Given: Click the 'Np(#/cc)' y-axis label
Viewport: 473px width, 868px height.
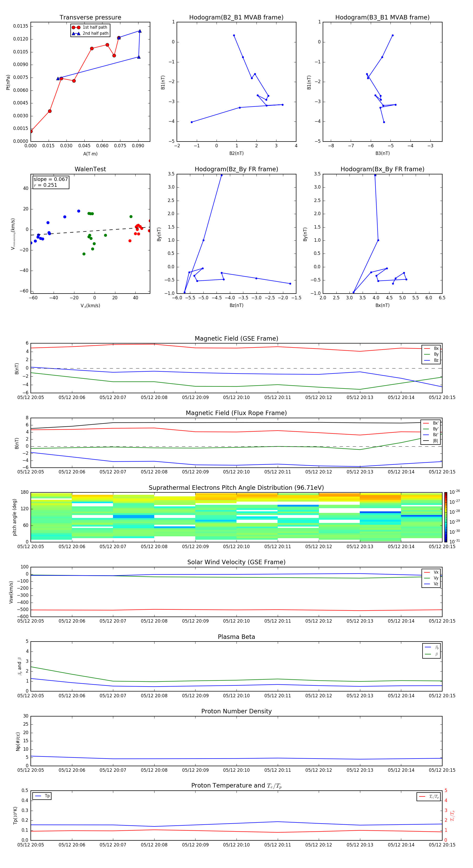Looking at the screenshot, I should 18,741.
